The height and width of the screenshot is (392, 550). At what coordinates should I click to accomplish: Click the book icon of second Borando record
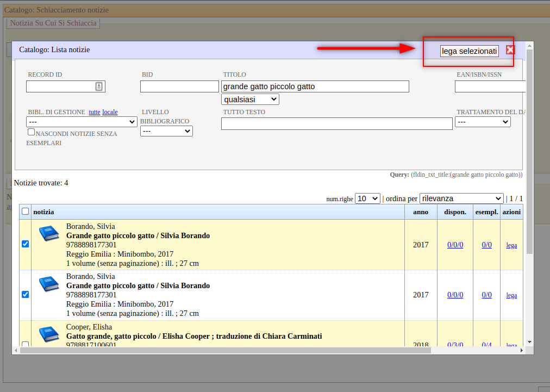click(x=48, y=284)
